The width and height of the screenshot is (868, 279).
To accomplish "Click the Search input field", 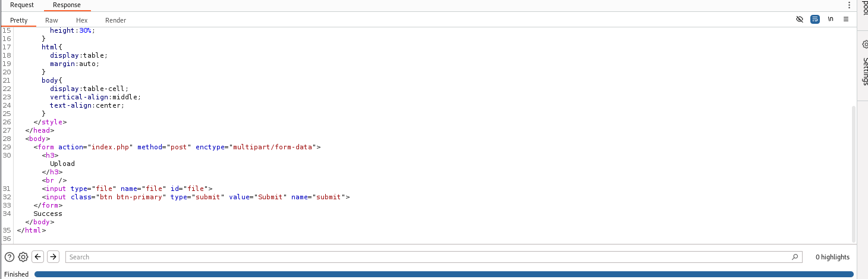I will point(428,257).
